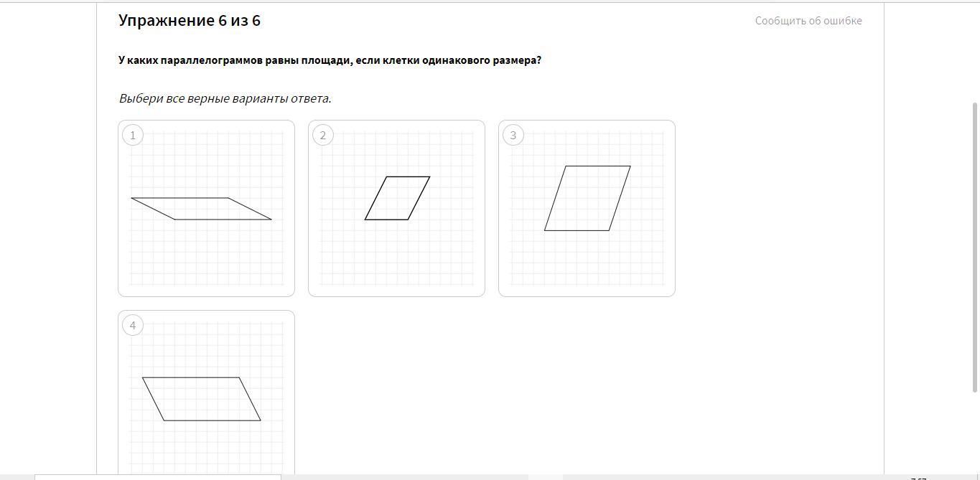Click the 'Упражнение 6 из 6' heading
The image size is (980, 480).
coord(190,21)
